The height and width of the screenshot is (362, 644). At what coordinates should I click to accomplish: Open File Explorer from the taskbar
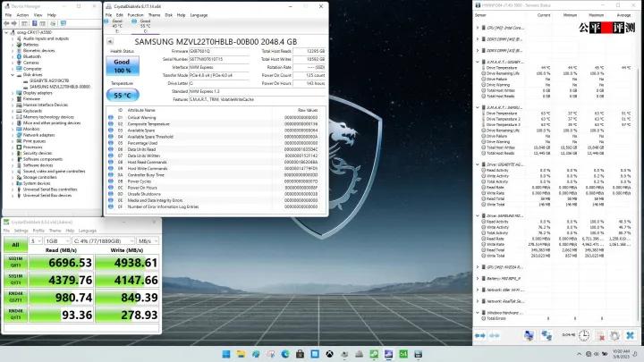coord(241,354)
